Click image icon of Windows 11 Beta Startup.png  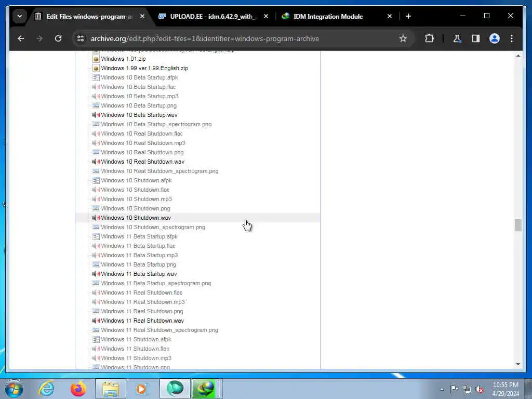(x=96, y=264)
